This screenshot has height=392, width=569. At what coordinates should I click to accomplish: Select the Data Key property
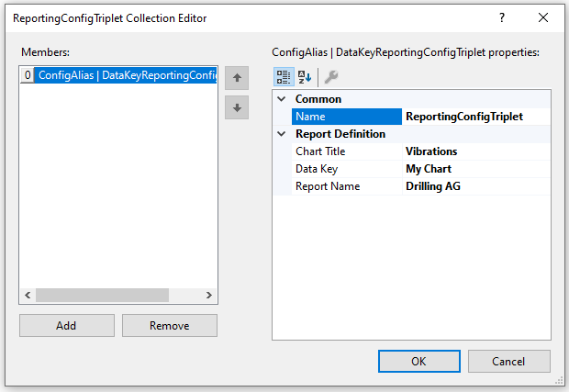[x=347, y=169]
